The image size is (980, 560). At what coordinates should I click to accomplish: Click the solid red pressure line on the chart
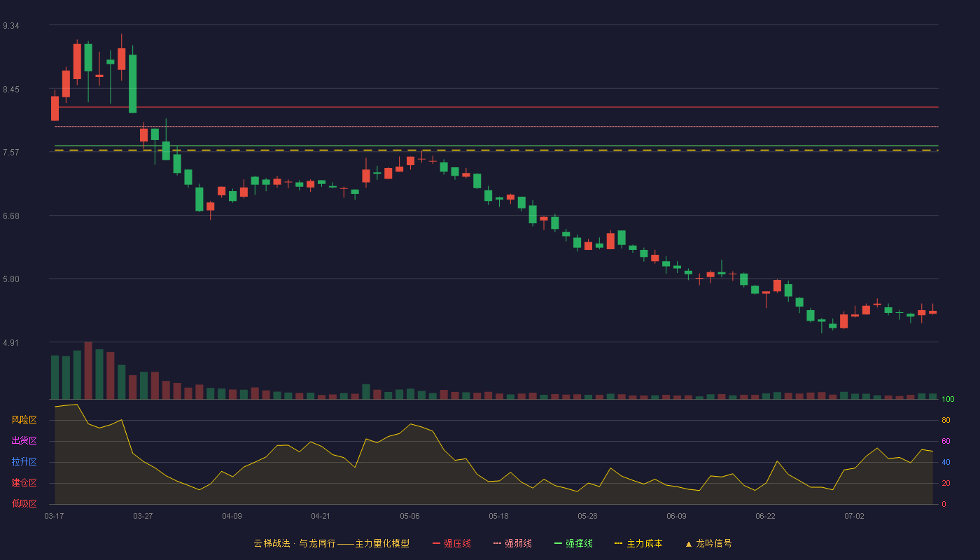[496, 107]
